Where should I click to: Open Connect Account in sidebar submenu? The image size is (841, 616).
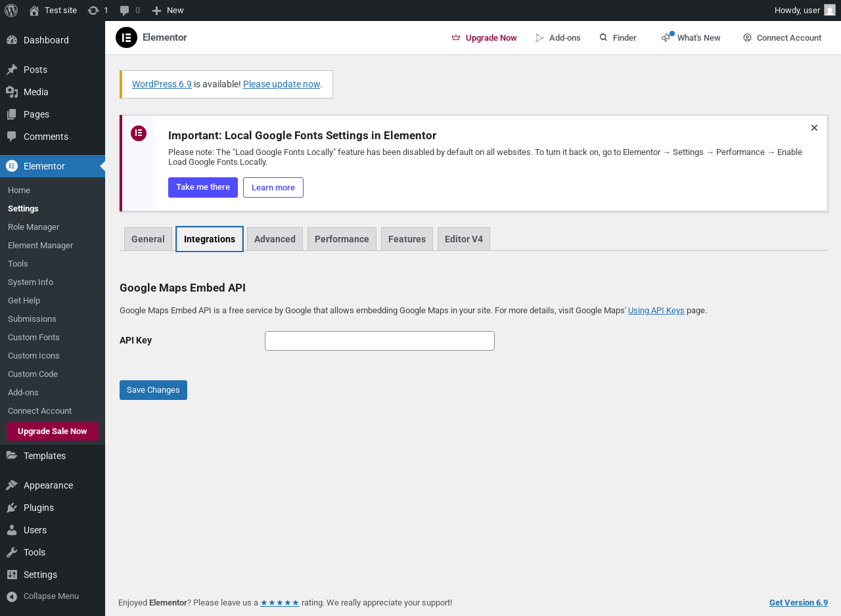[39, 411]
